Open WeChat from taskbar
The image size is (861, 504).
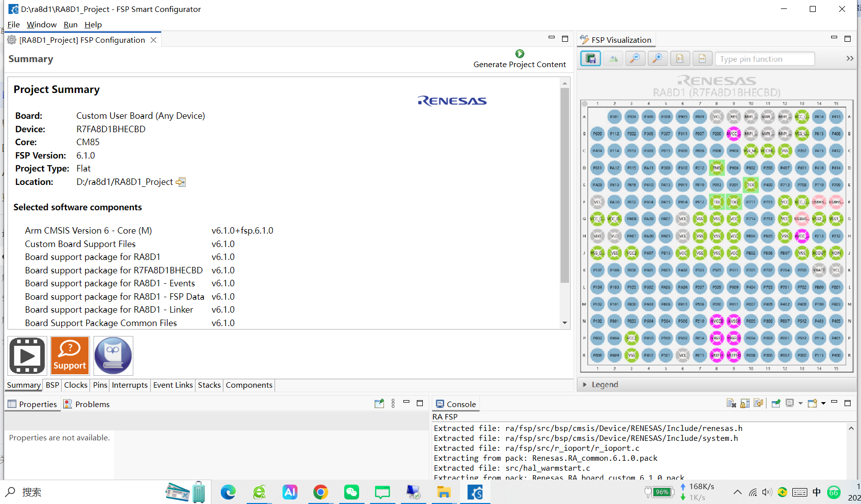[352, 492]
